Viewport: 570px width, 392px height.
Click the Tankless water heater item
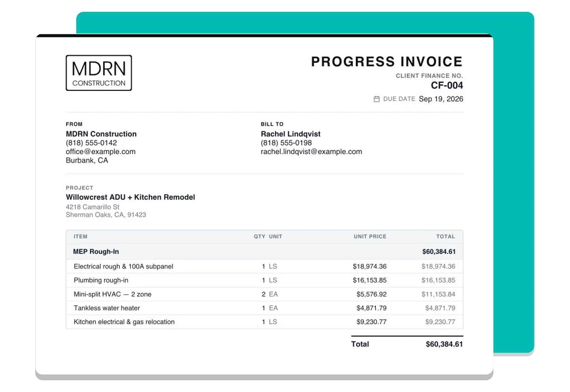(x=107, y=308)
